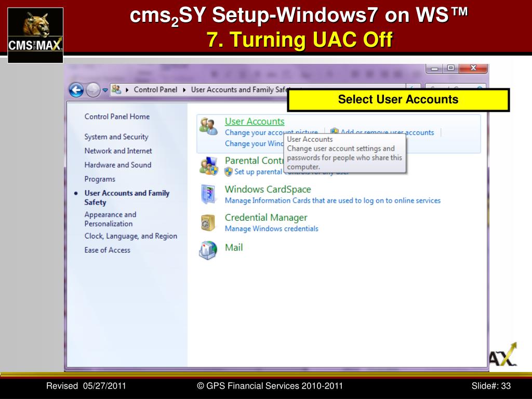Click Manage Windows credentials link
The width and height of the screenshot is (532, 399).
point(271,229)
